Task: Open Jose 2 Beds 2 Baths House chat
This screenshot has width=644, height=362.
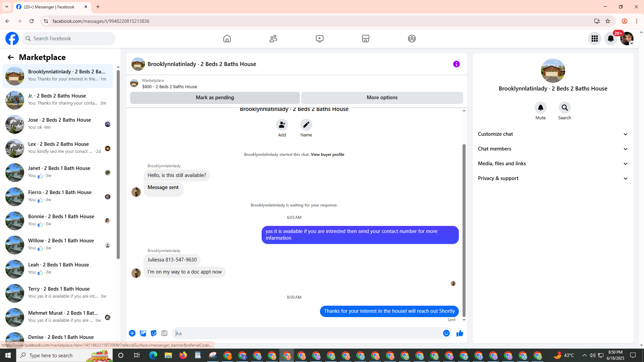Action: pos(58,124)
